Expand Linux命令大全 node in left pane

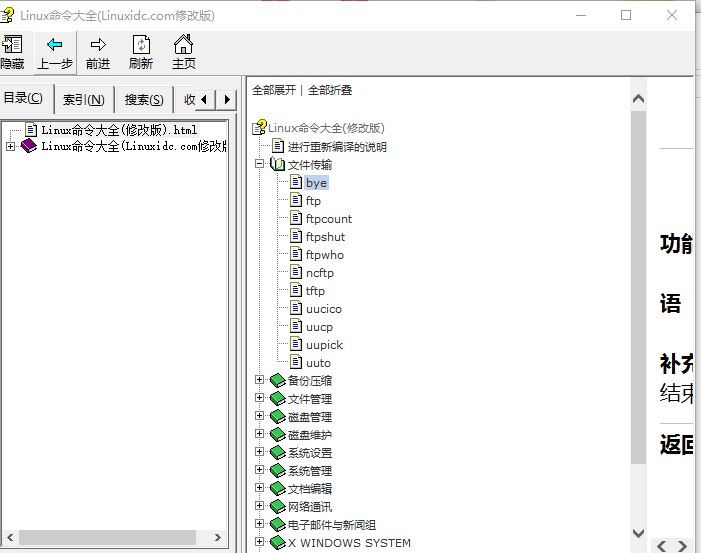click(10, 146)
